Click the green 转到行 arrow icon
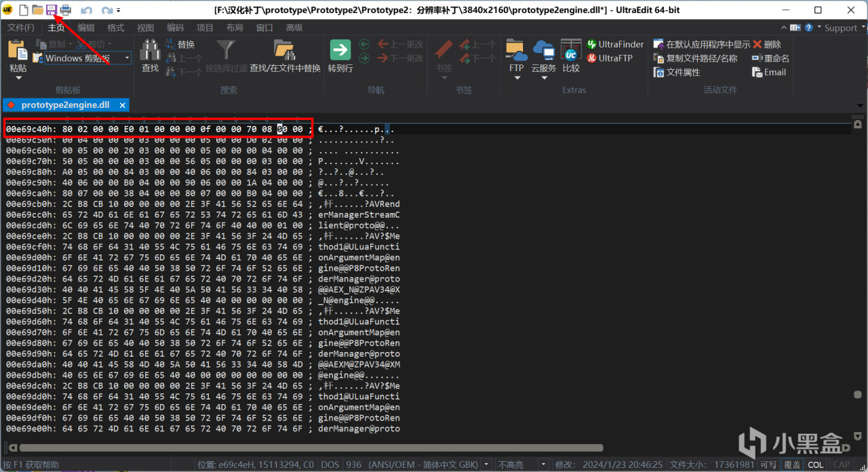This screenshot has height=472, width=868. tap(340, 50)
